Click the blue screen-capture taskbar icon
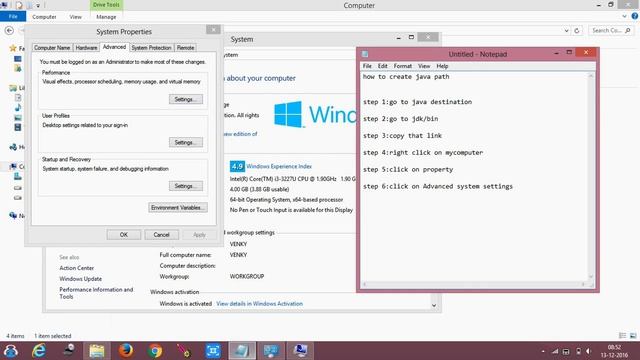The height and width of the screenshot is (360, 640). point(213,351)
